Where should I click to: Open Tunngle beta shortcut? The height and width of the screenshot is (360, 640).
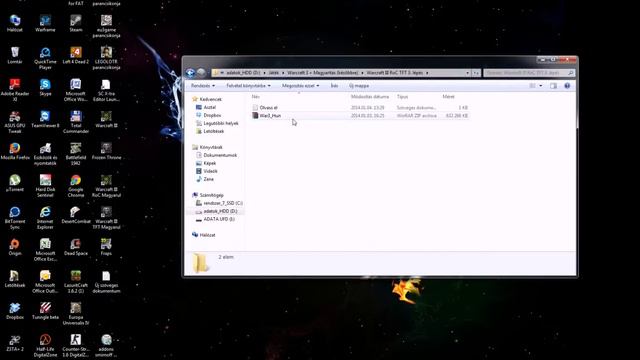tap(45, 311)
